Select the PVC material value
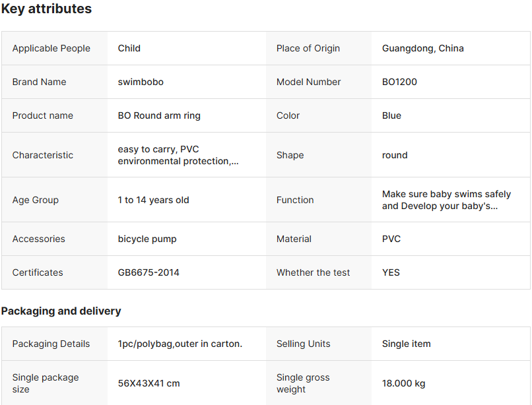The height and width of the screenshot is (405, 532). tap(391, 239)
